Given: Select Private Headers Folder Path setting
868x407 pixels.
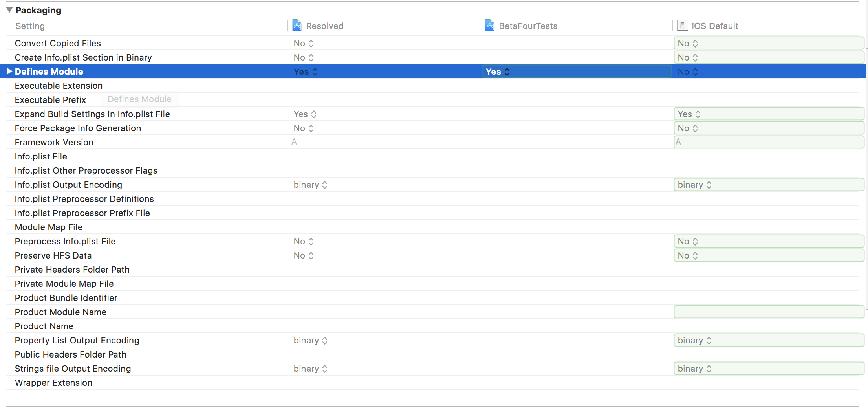Looking at the screenshot, I should tap(72, 269).
